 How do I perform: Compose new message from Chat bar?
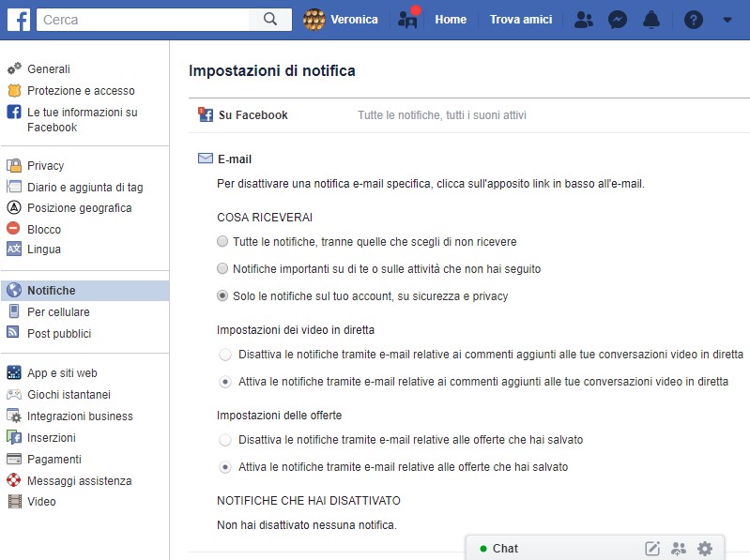(652, 548)
